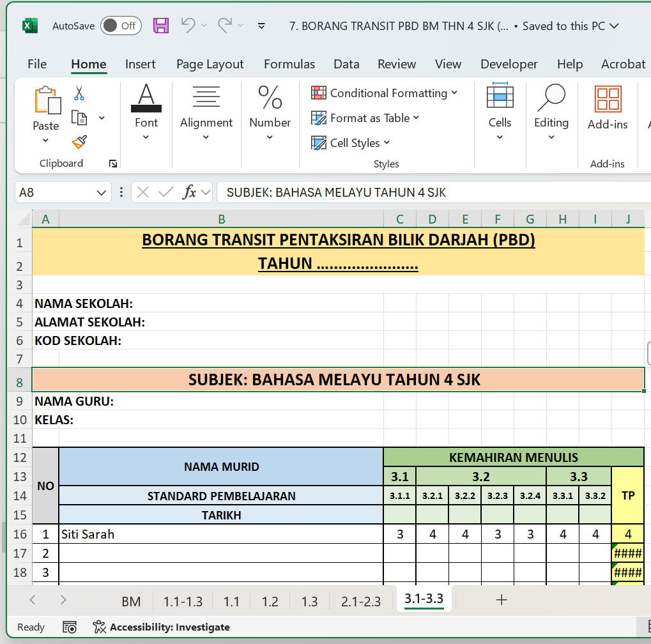
Task: Open Format as Table gallery
Action: point(365,118)
